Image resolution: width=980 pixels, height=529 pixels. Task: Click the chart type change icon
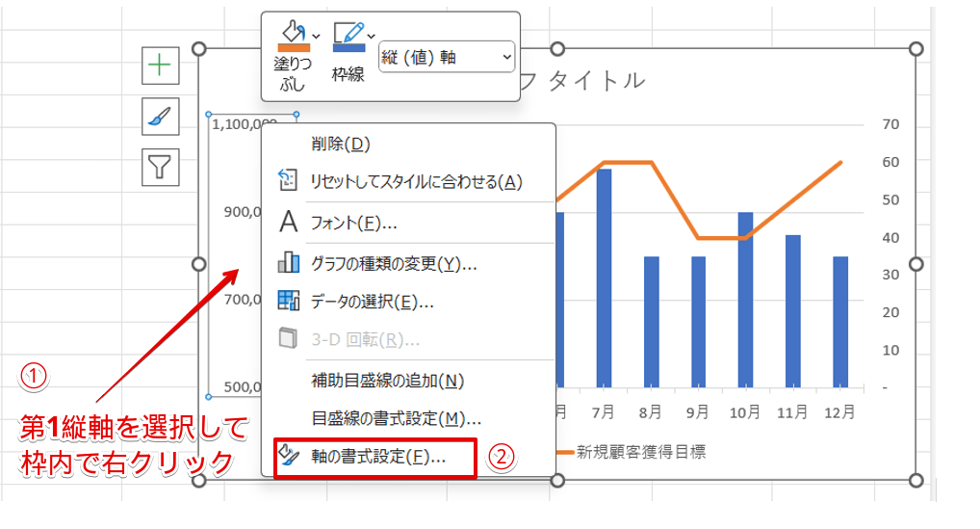pyautogui.click(x=288, y=262)
